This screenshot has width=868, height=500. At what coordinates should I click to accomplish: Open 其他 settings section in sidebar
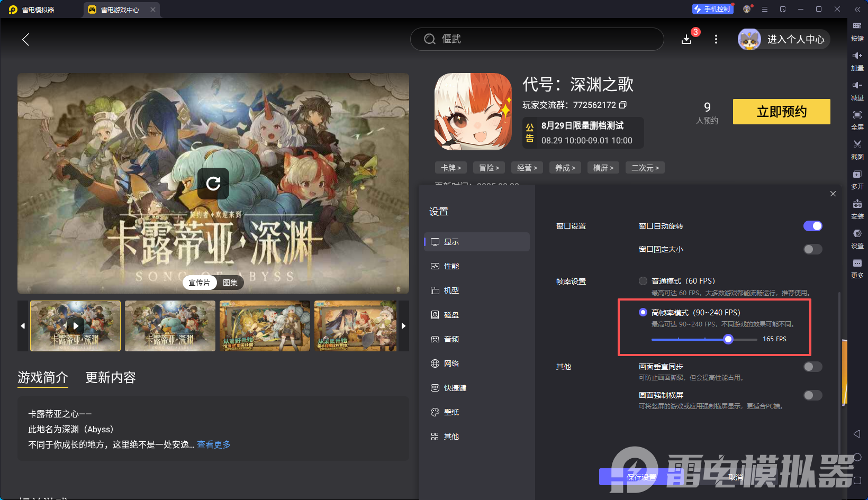(x=477, y=437)
